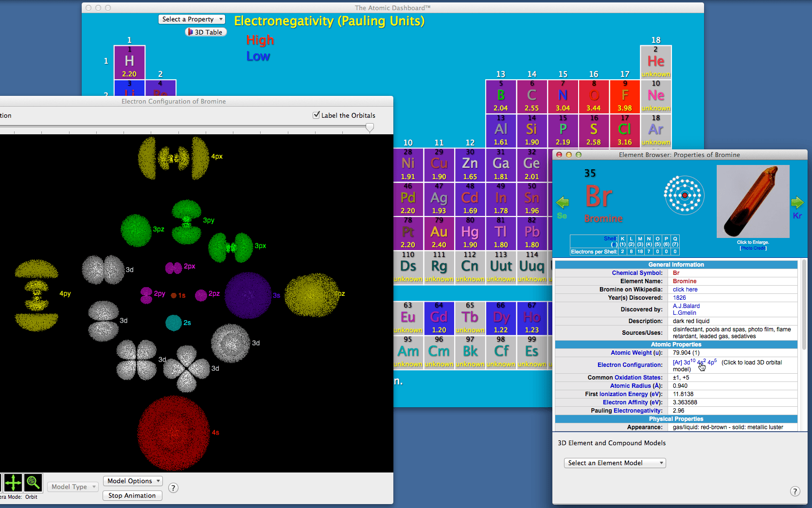The height and width of the screenshot is (508, 812).
Task: Expand the Model Options menu
Action: [133, 481]
